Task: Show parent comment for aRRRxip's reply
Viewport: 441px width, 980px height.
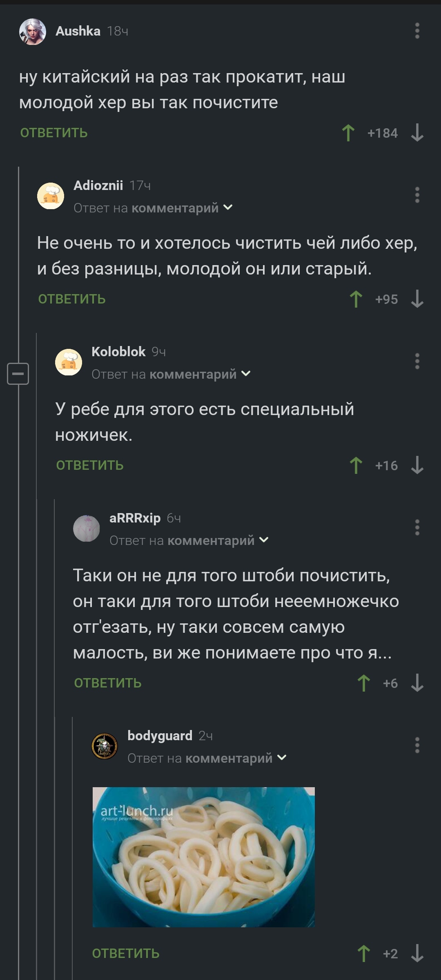Action: (264, 540)
